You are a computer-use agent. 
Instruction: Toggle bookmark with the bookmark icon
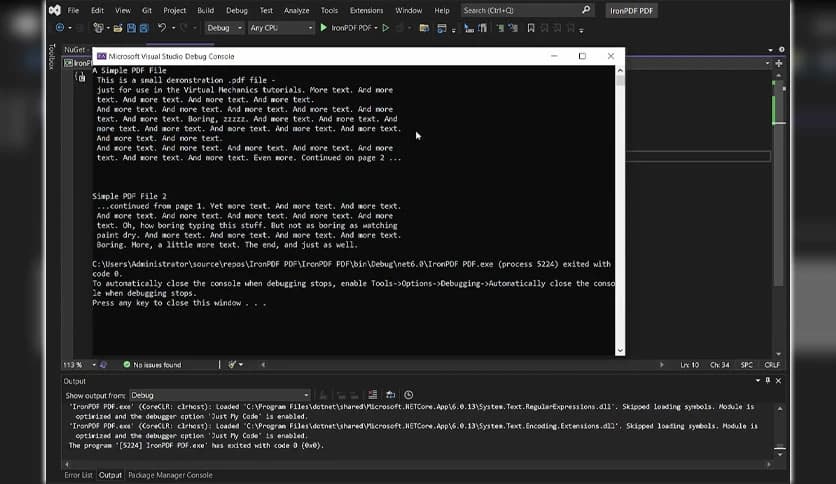531,28
